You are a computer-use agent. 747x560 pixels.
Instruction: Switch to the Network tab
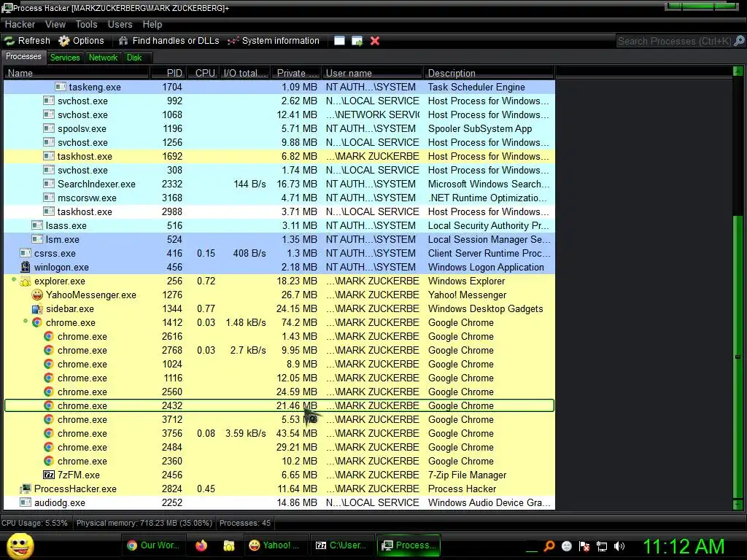(x=103, y=58)
